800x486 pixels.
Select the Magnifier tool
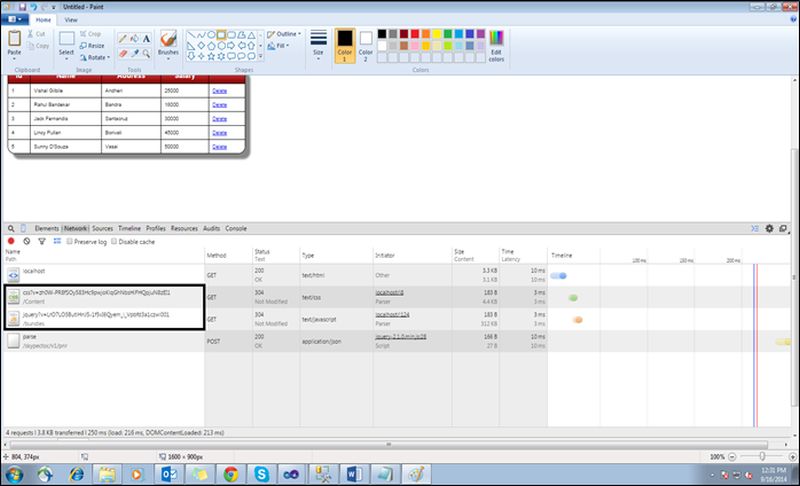(x=146, y=53)
